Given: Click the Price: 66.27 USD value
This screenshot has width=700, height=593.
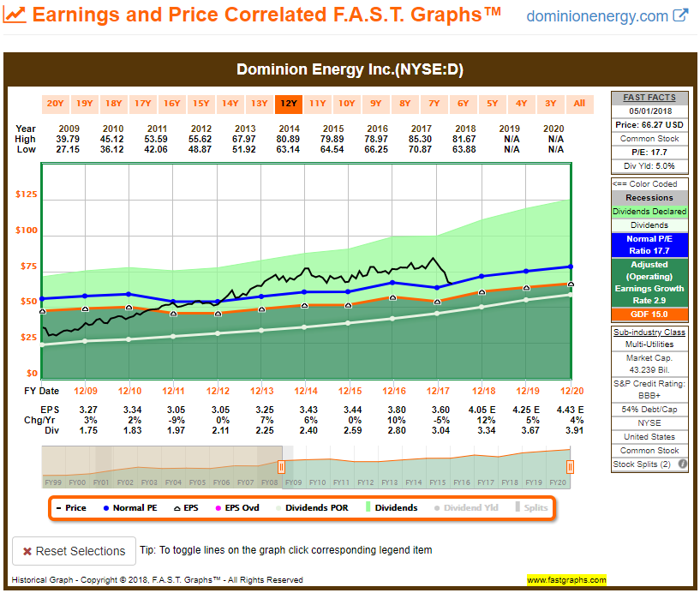Looking at the screenshot, I should click(x=649, y=125).
